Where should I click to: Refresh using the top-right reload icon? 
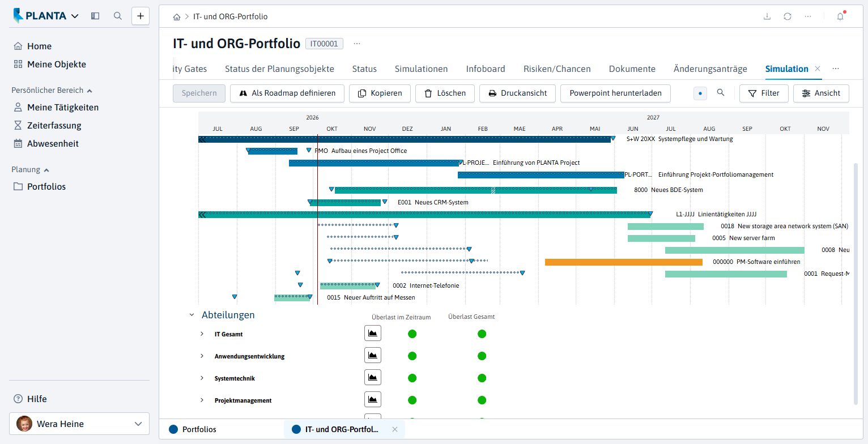tap(788, 16)
